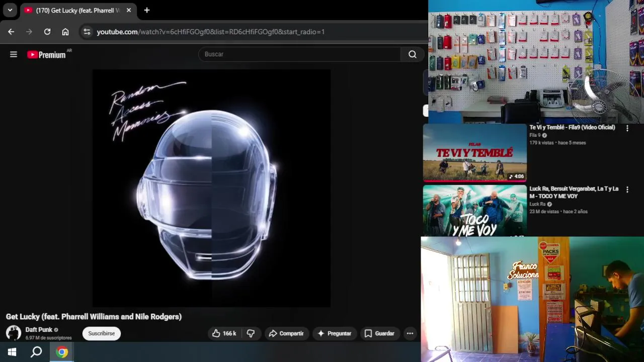Screen dimensions: 644x362
Task: Open the Fila 9 channel name
Action: (x=535, y=135)
